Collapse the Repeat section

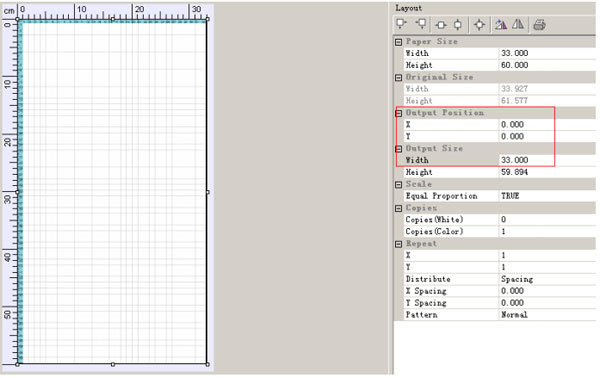tap(398, 244)
